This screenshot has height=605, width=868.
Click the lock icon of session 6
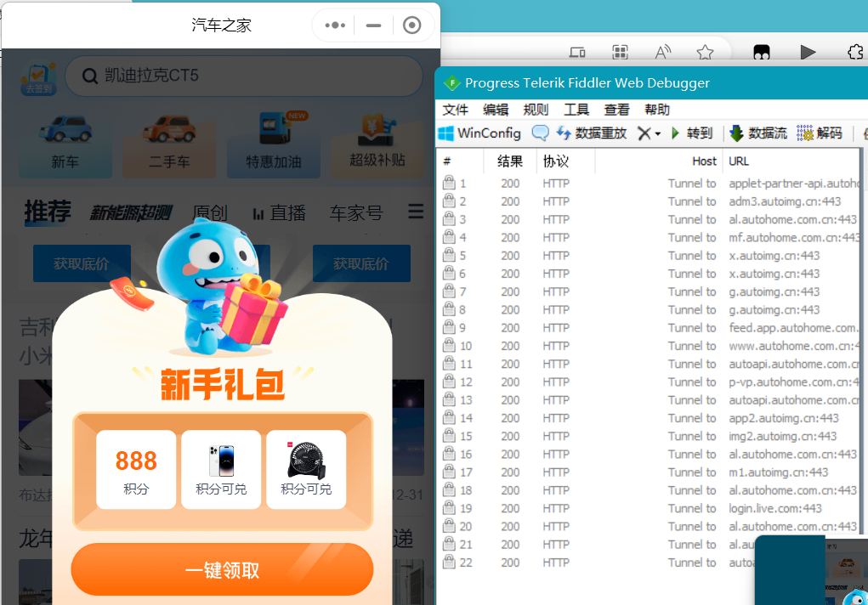tap(449, 273)
